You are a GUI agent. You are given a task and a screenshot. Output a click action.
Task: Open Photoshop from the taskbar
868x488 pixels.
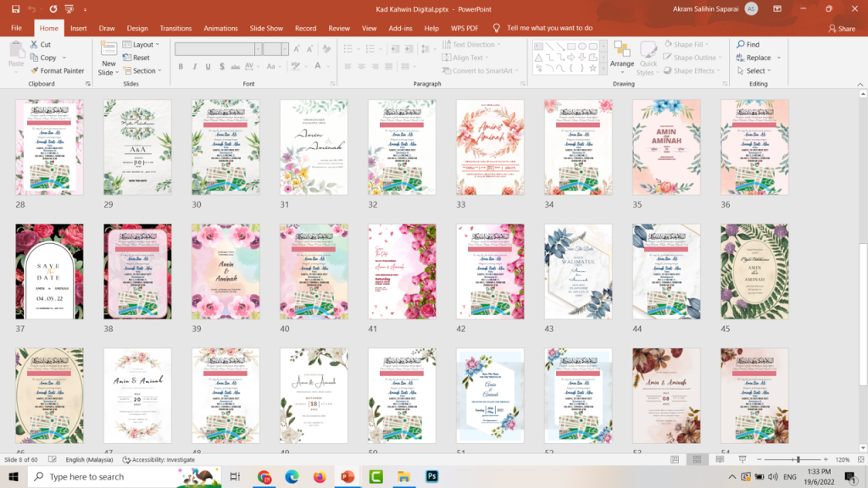tap(431, 476)
